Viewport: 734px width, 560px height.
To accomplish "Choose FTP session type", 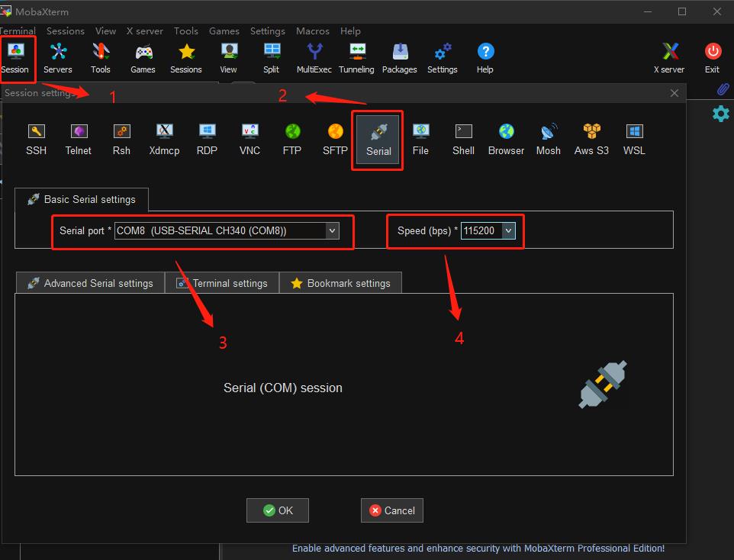I will (x=292, y=140).
